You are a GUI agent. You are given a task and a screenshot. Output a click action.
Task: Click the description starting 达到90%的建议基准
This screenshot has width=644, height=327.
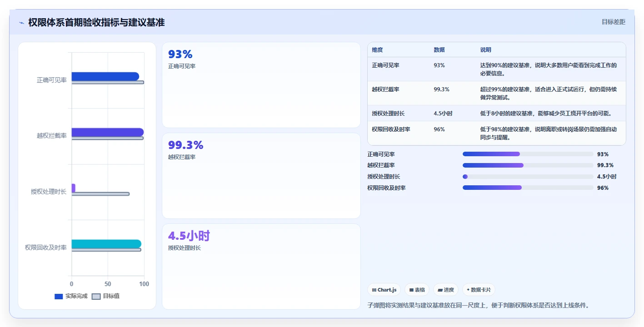[x=548, y=69]
